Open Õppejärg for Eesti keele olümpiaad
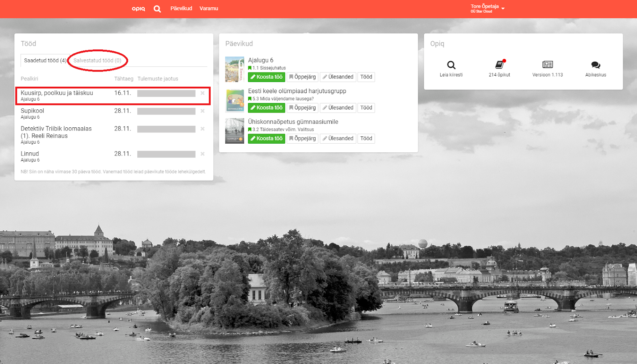Viewport: 637px width, 364px height. coord(303,108)
